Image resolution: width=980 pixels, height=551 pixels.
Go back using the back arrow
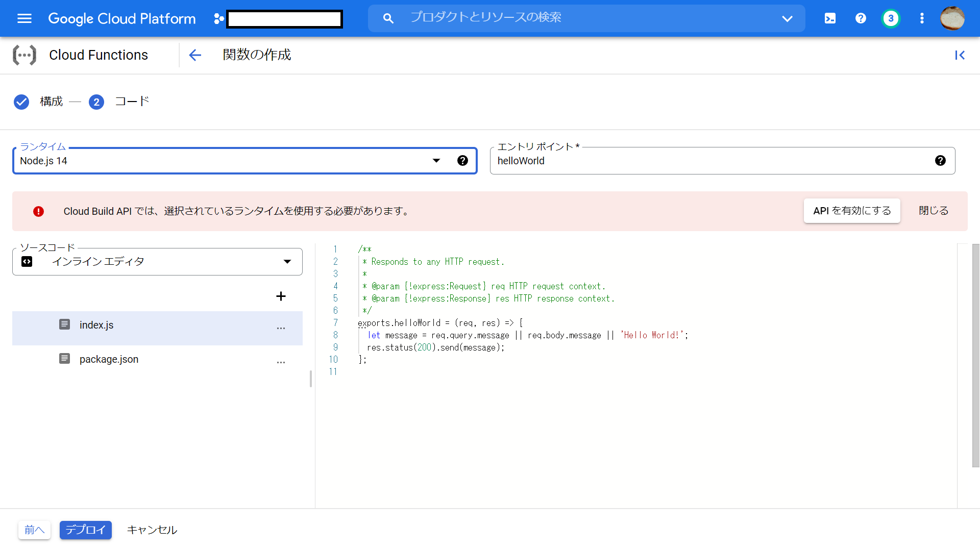[195, 55]
